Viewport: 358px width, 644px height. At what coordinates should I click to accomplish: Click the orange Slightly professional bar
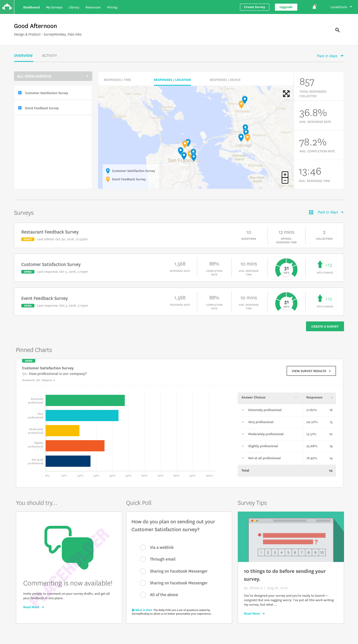(75, 446)
